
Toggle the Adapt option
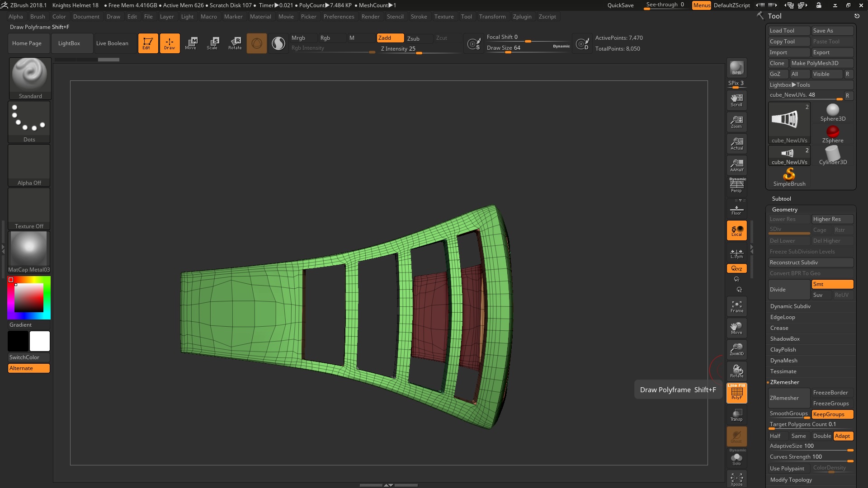[x=843, y=436]
